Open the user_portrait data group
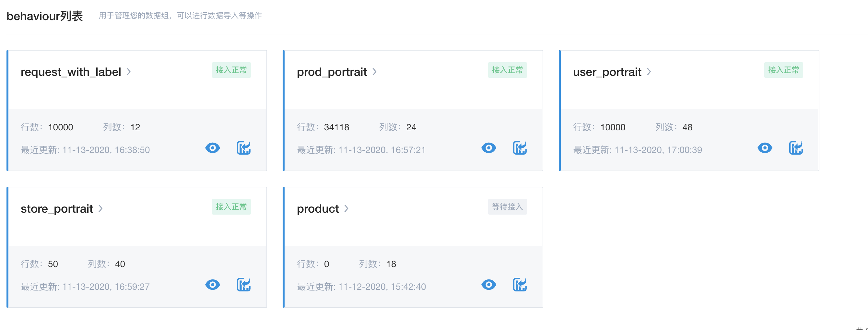Screen dimensions: 868x330 (x=607, y=72)
